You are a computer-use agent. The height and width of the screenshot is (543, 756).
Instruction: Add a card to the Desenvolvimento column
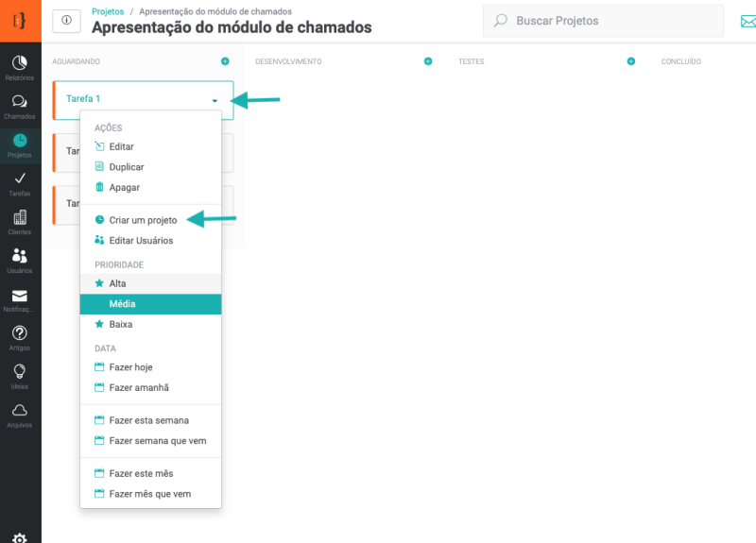(428, 61)
